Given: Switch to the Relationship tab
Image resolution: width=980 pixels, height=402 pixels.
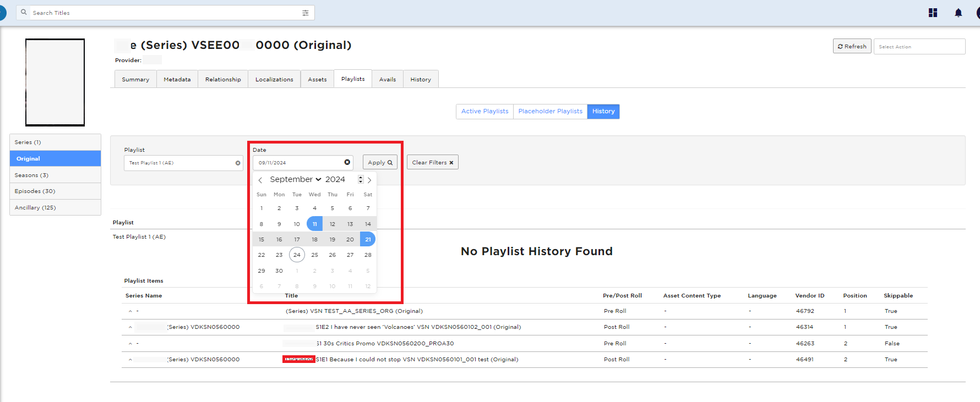Looking at the screenshot, I should [223, 79].
